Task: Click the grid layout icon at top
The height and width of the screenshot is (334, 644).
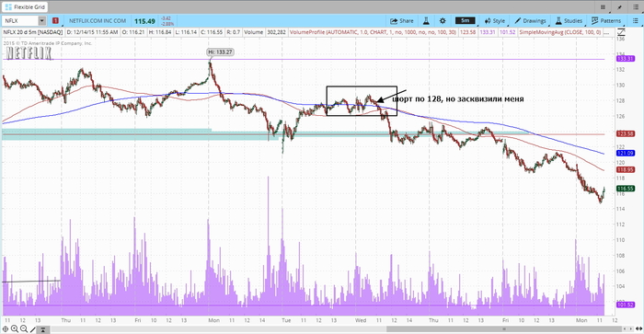Action: pos(603,6)
